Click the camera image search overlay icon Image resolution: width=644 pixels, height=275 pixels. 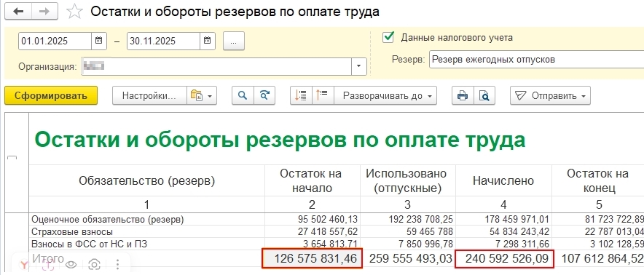(95, 265)
